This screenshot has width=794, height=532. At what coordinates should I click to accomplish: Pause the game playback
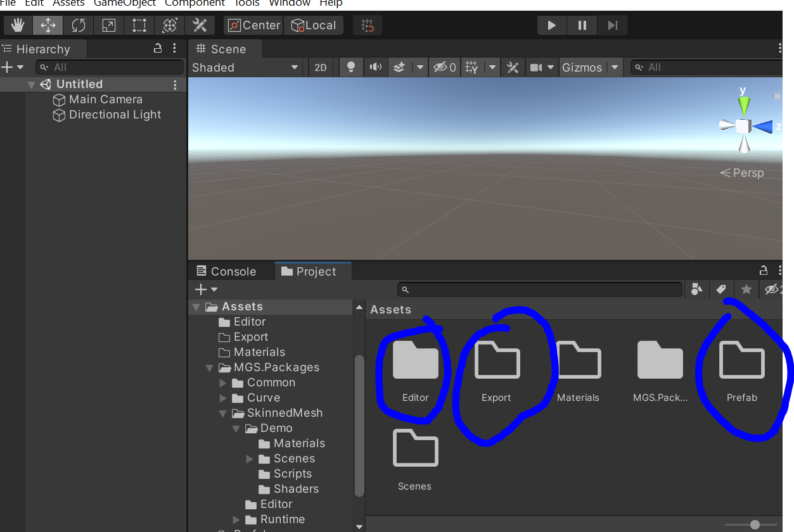(x=582, y=25)
